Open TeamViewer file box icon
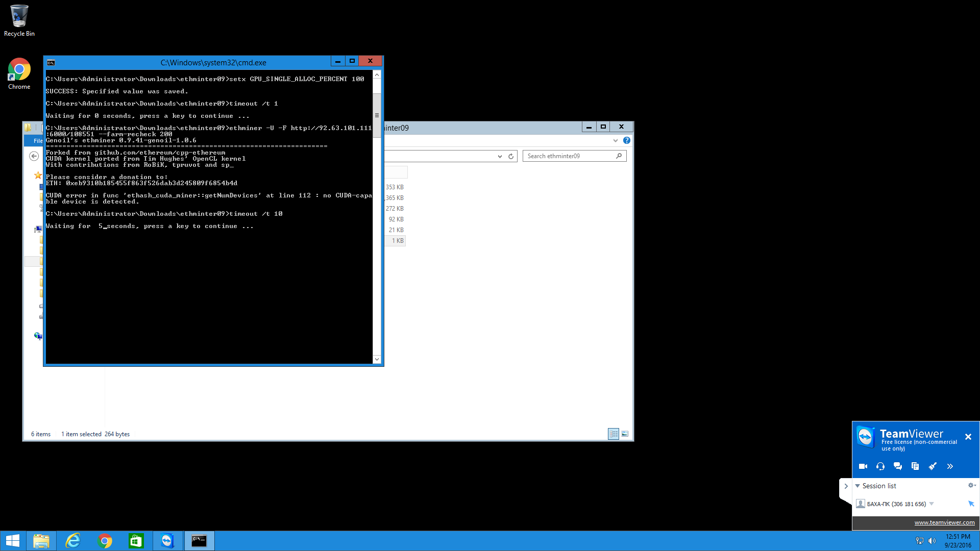The height and width of the screenshot is (551, 980). click(915, 466)
